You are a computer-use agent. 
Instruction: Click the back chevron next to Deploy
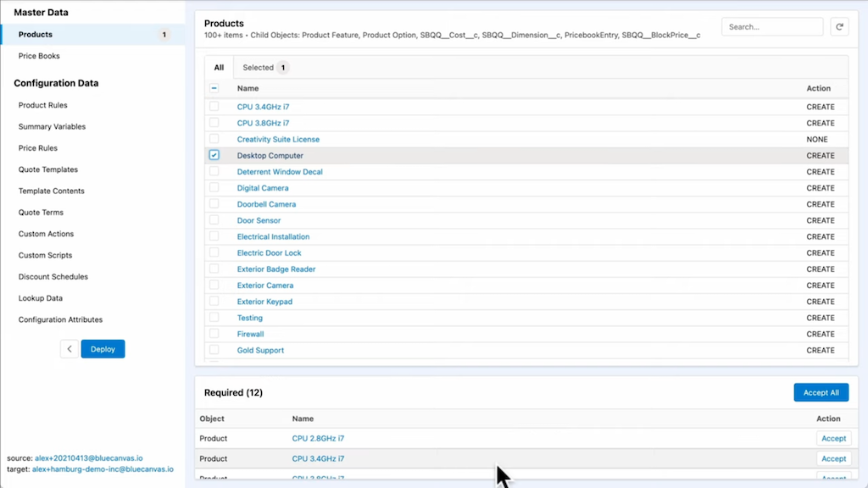69,348
